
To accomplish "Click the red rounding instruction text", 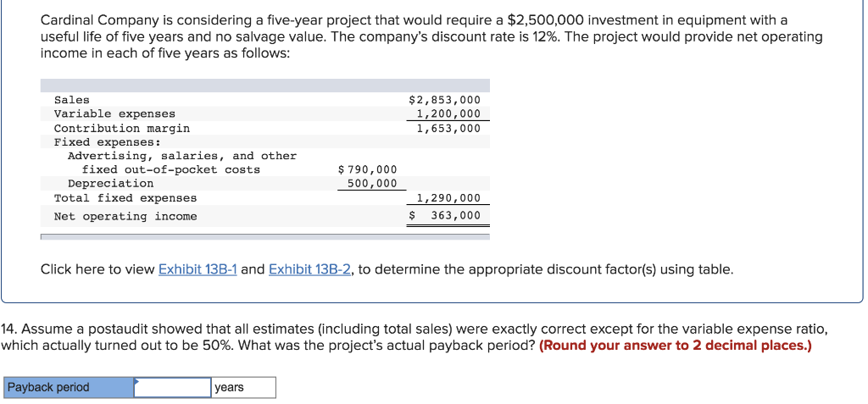I will [x=675, y=346].
